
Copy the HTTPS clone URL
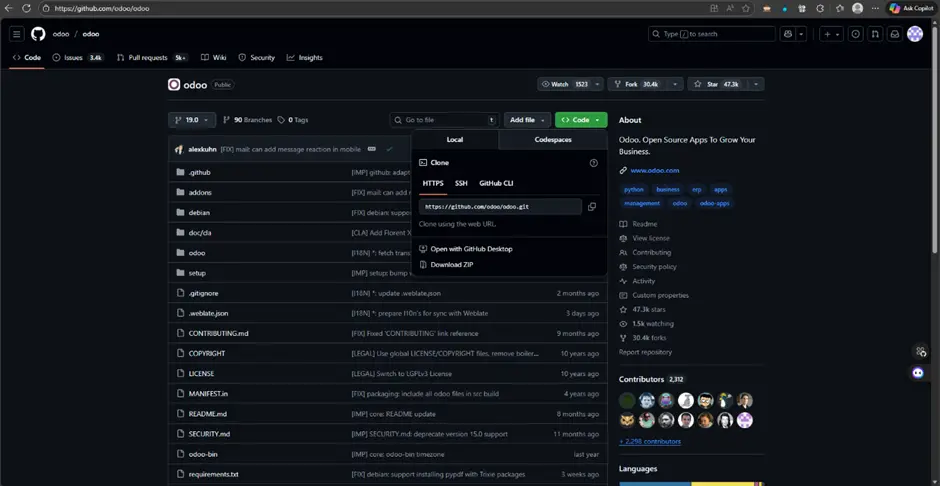(x=592, y=207)
